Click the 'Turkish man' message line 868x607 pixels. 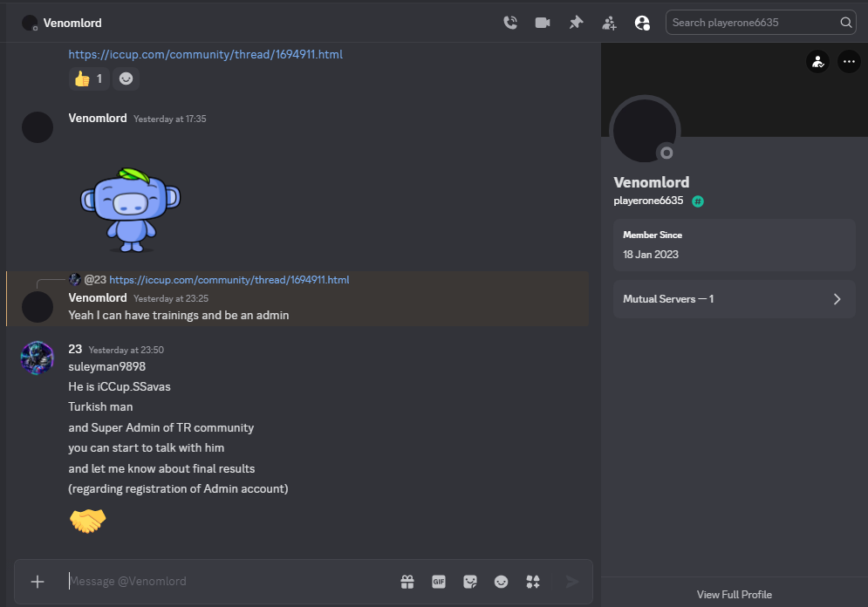click(100, 406)
